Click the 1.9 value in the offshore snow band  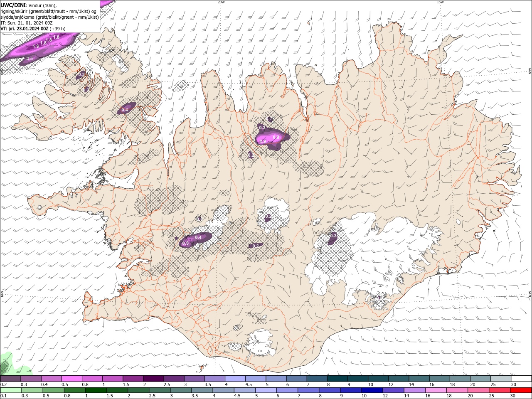[36, 46]
